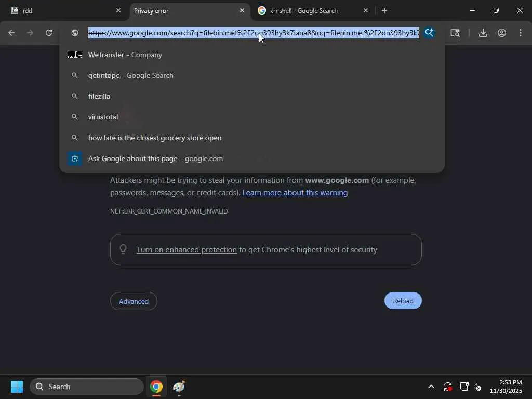Select the virustotal suggestion
532x399 pixels.
click(x=252, y=117)
